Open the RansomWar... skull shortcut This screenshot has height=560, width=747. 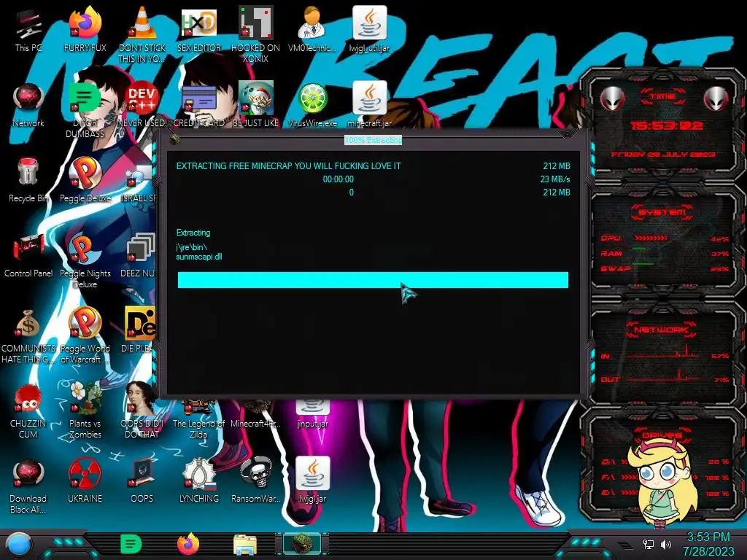point(255,481)
